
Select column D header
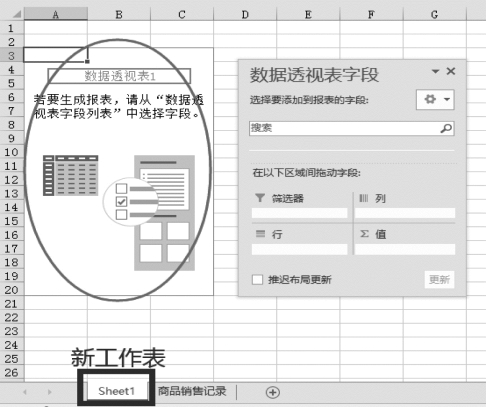click(x=245, y=14)
